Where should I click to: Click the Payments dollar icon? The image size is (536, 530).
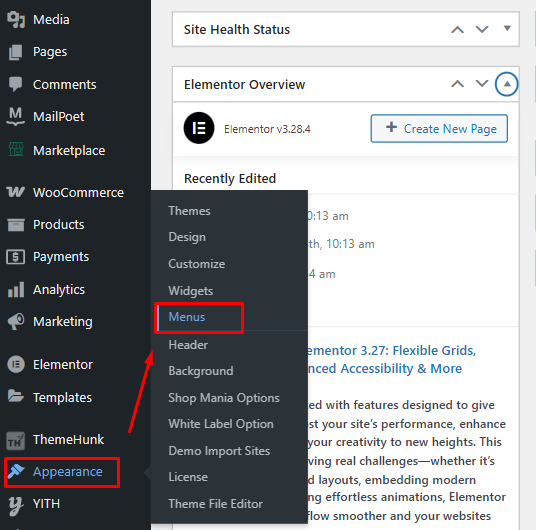point(15,257)
